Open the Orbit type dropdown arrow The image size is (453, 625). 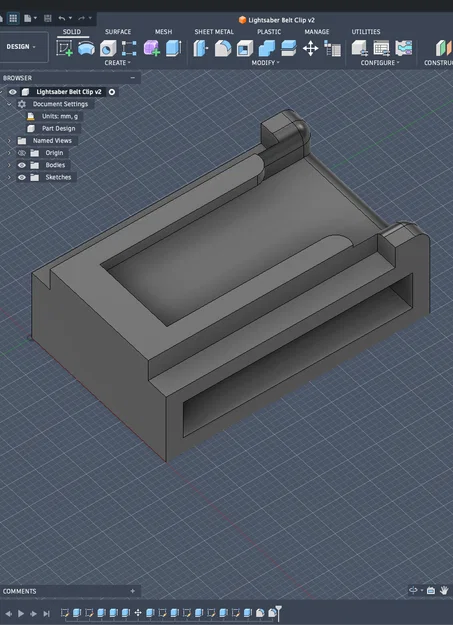421,591
